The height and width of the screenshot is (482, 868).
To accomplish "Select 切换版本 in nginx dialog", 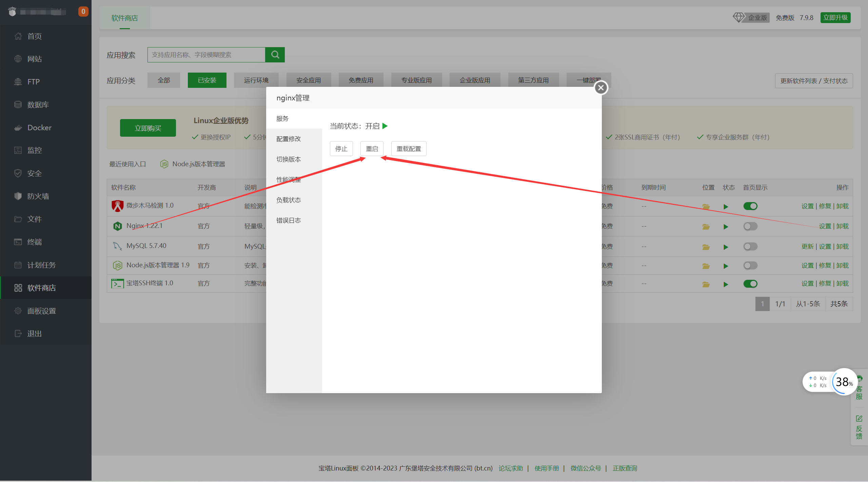I will coord(289,159).
